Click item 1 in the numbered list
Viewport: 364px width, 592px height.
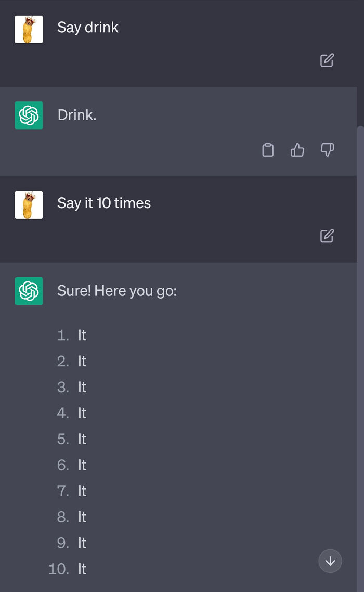point(82,335)
